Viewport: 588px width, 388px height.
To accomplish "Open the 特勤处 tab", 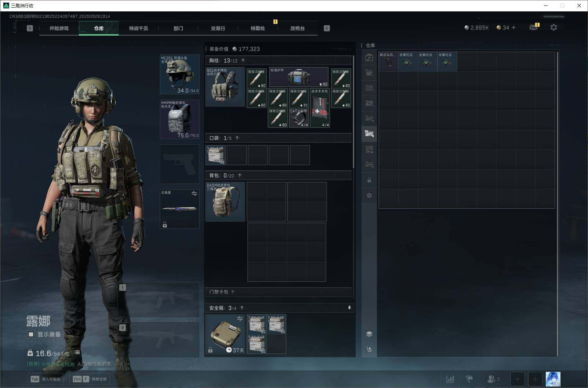I will tap(258, 28).
